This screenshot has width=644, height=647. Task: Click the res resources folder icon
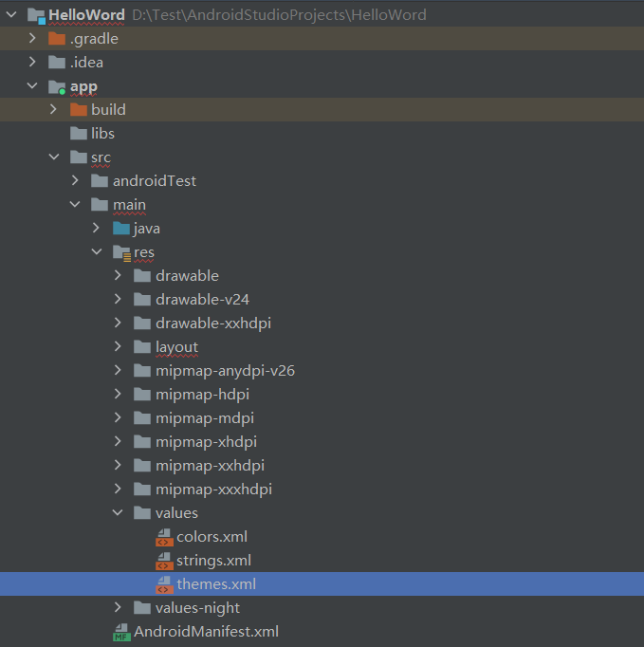click(x=121, y=252)
